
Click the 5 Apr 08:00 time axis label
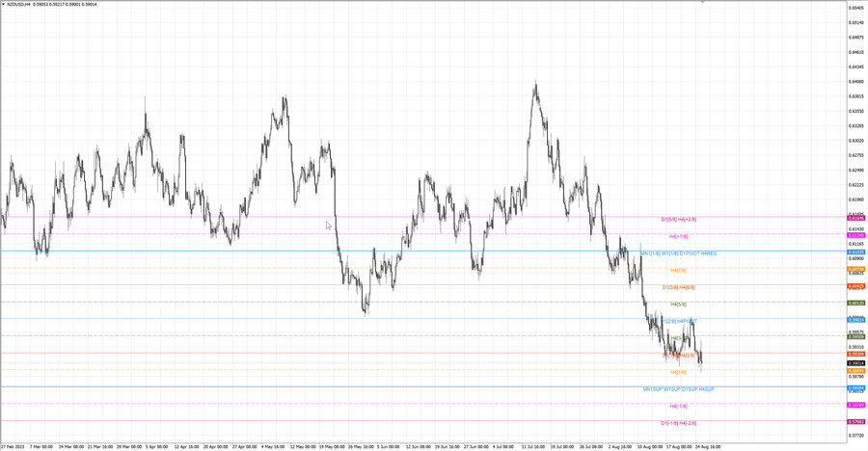(156, 446)
